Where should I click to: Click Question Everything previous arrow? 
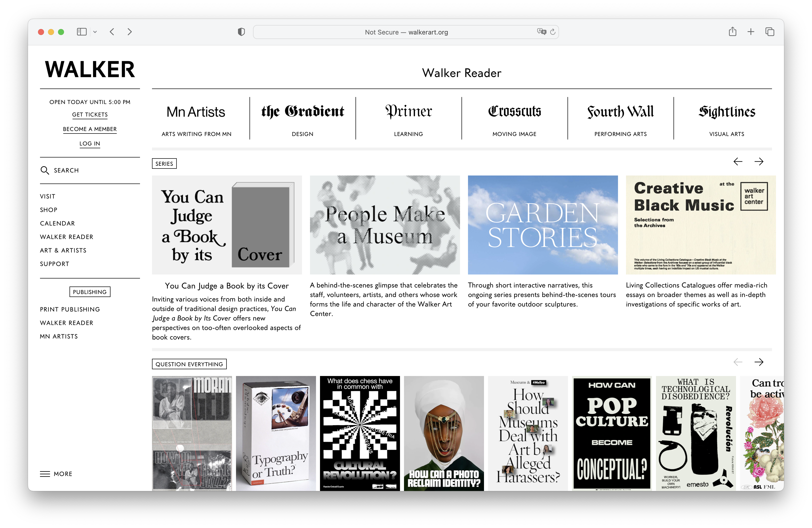pyautogui.click(x=737, y=362)
